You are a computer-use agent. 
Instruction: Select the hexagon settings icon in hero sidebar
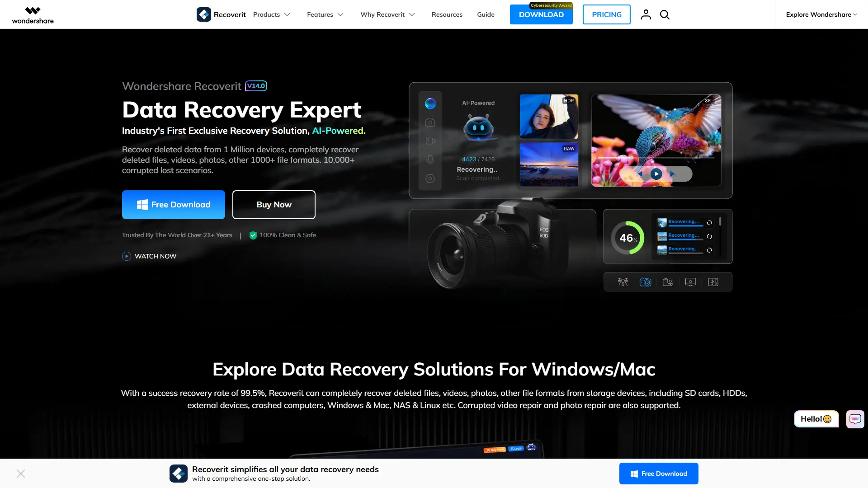(430, 178)
